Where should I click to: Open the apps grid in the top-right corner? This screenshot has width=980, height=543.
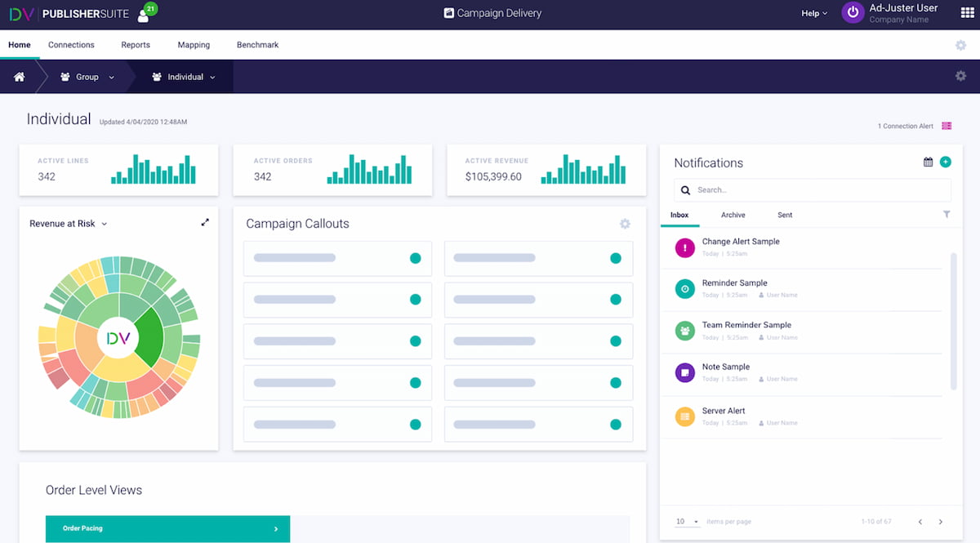pyautogui.click(x=966, y=12)
